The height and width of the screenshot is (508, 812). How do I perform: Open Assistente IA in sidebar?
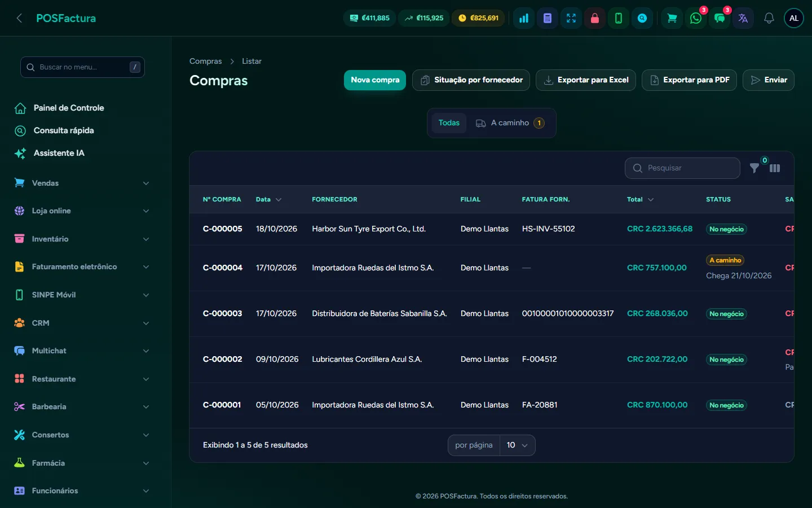(59, 153)
